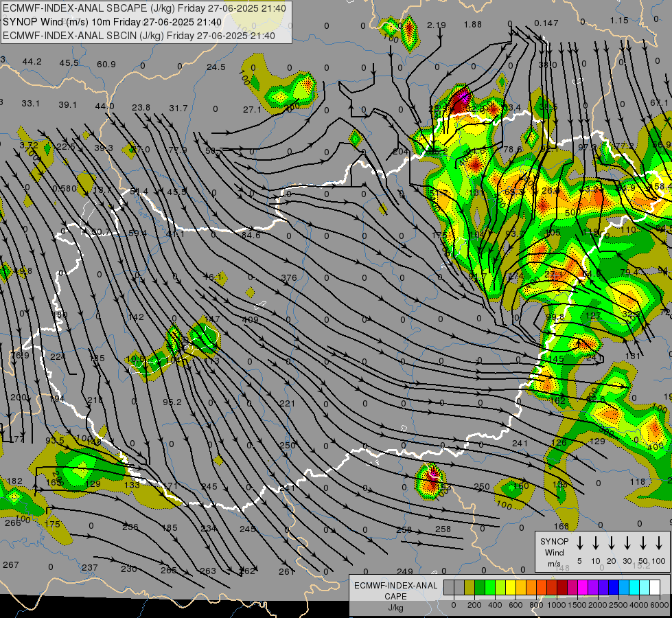Viewport: 672px width, 618px height.
Task: Click the map value 2.19
Action: 437,25
